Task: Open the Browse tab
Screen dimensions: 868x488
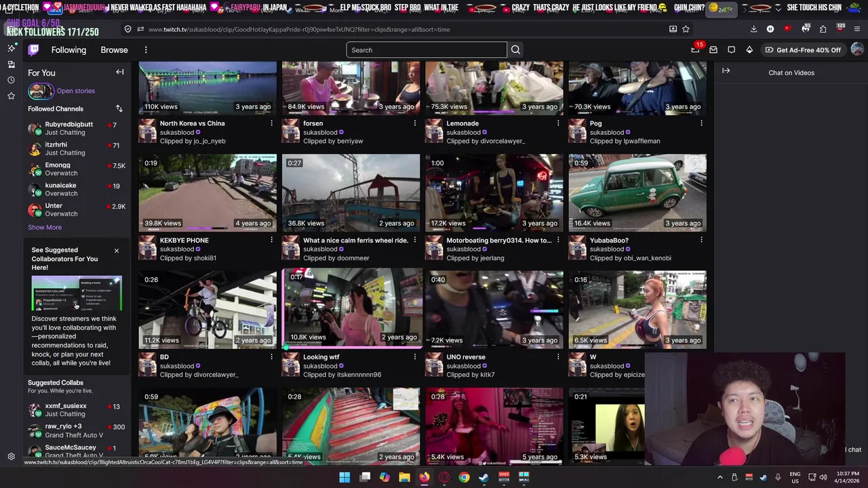Action: click(114, 50)
